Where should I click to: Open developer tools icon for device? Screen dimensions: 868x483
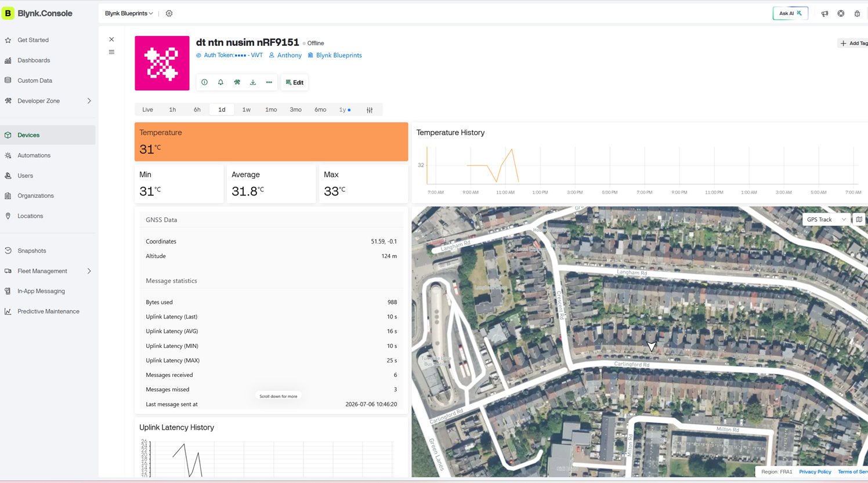[x=237, y=82]
